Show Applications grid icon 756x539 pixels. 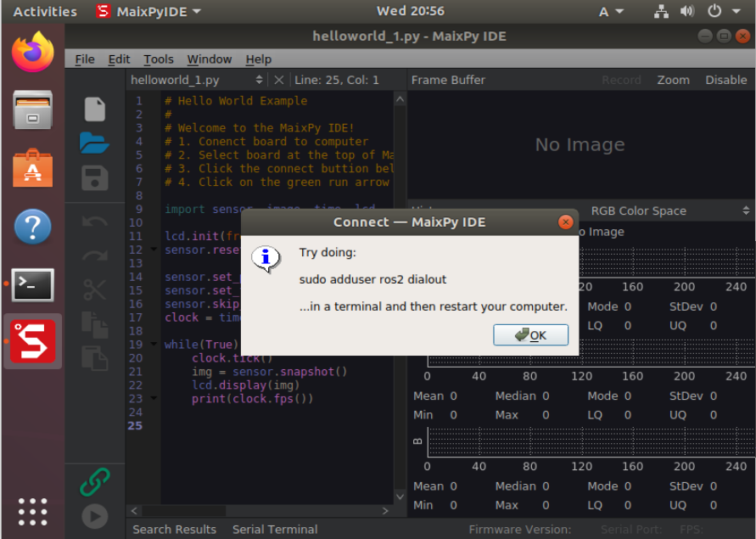pyautogui.click(x=33, y=512)
